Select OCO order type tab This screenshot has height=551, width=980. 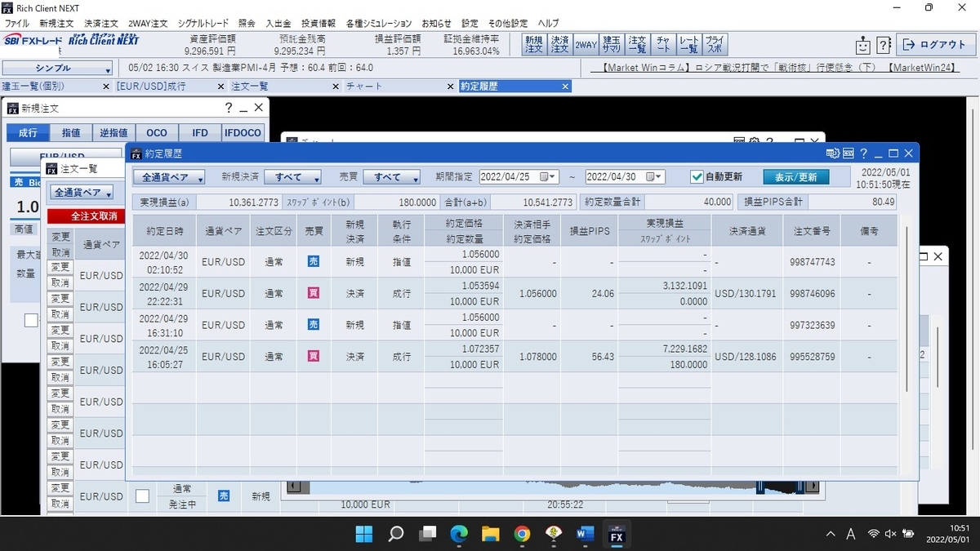pos(157,133)
